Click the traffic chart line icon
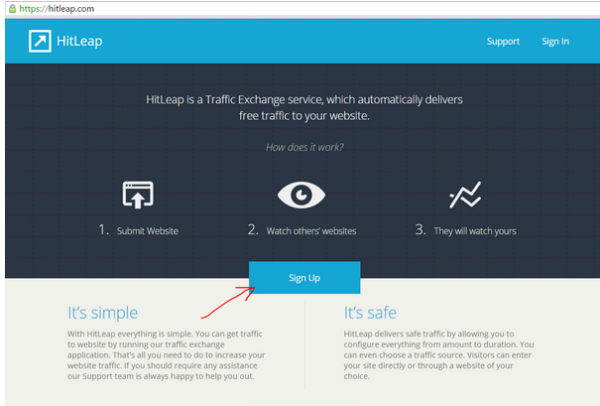The image size is (600, 406). 465,195
